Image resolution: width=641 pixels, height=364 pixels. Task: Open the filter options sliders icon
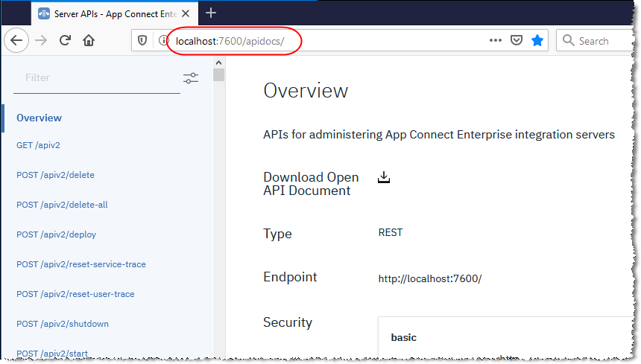tap(191, 78)
